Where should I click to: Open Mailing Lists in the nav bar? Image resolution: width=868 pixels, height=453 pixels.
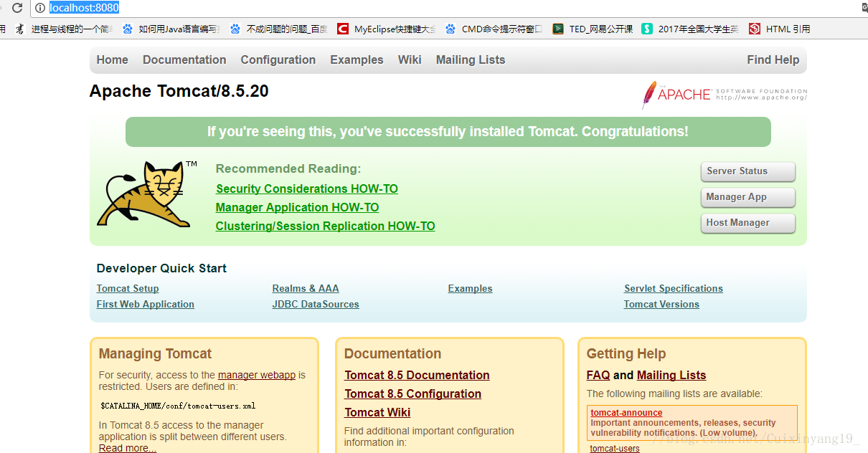[471, 60]
